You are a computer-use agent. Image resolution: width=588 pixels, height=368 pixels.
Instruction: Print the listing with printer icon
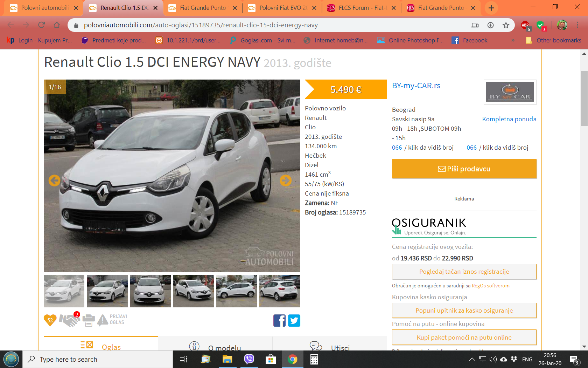(89, 320)
